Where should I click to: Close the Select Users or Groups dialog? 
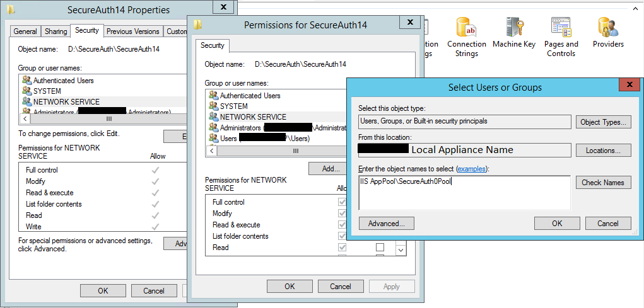coord(629,84)
